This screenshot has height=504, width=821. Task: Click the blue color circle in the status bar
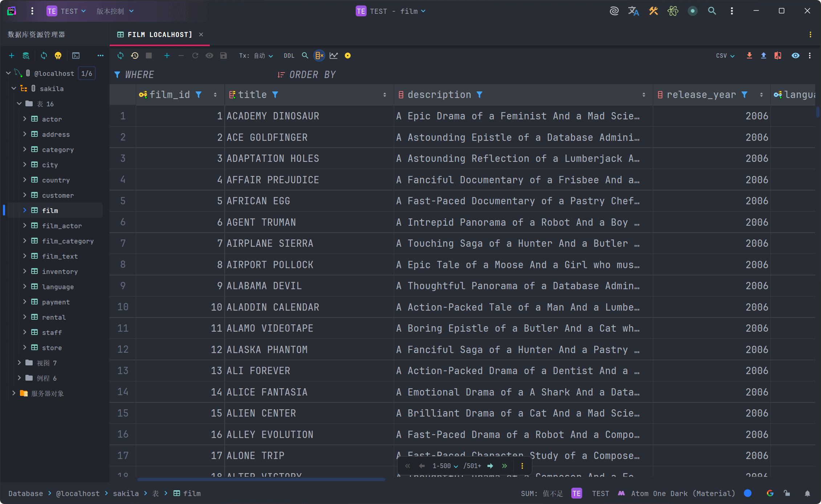[x=748, y=493]
